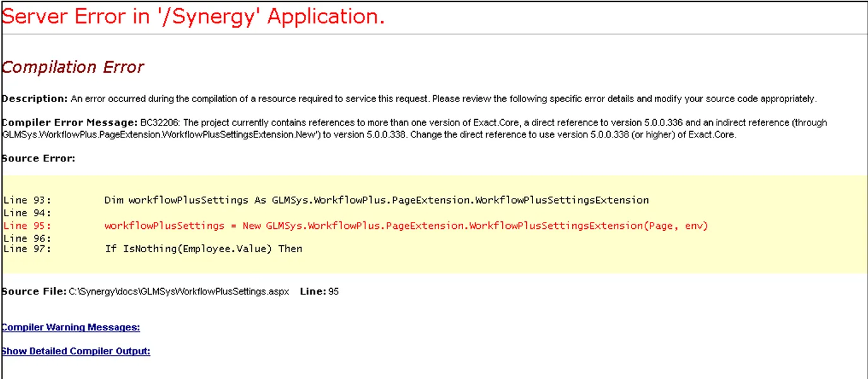Screen dimensions: 868x379
Task: Click the Compiler Error Message label
Action: tap(69, 122)
